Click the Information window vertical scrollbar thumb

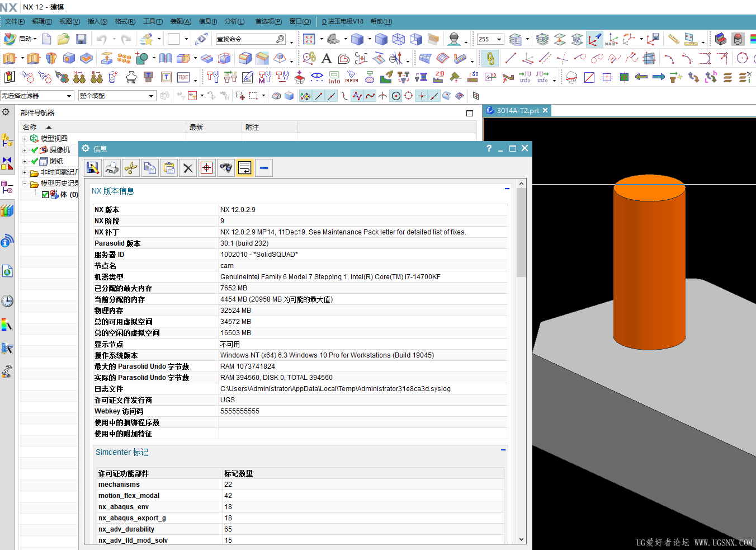pos(521,233)
